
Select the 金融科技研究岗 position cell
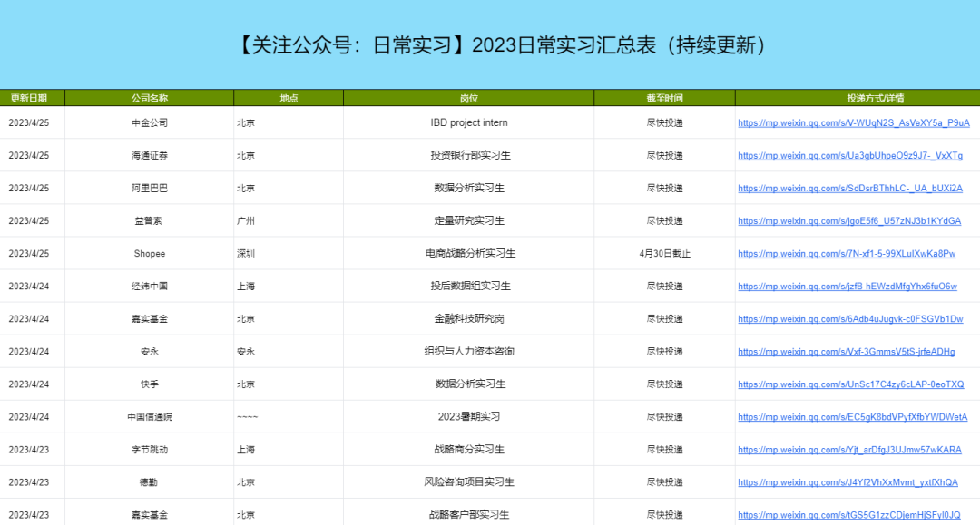[x=469, y=319]
